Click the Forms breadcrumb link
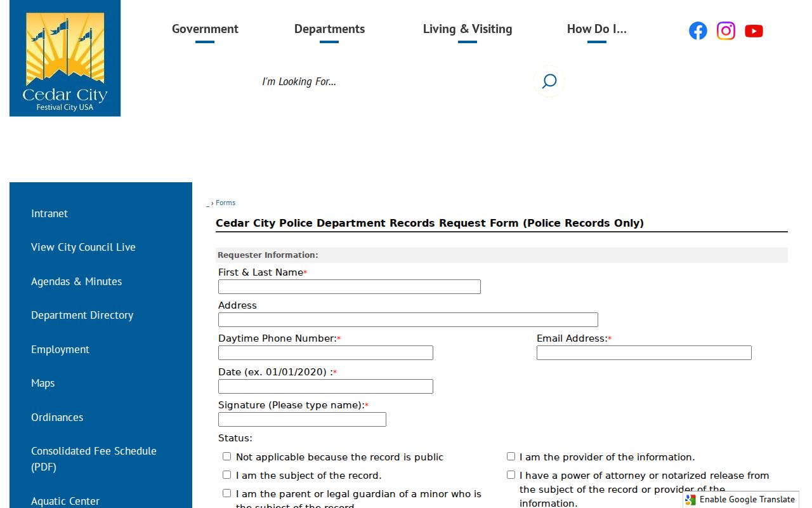The width and height of the screenshot is (812, 508). pos(225,203)
